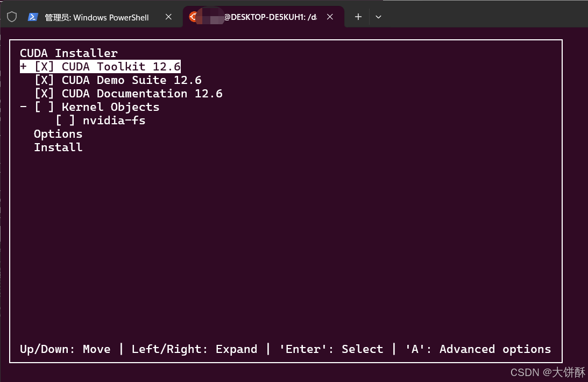
Task: Close the DESKTOP-DE5KUH1 Ubuntu tab
Action: (330, 17)
